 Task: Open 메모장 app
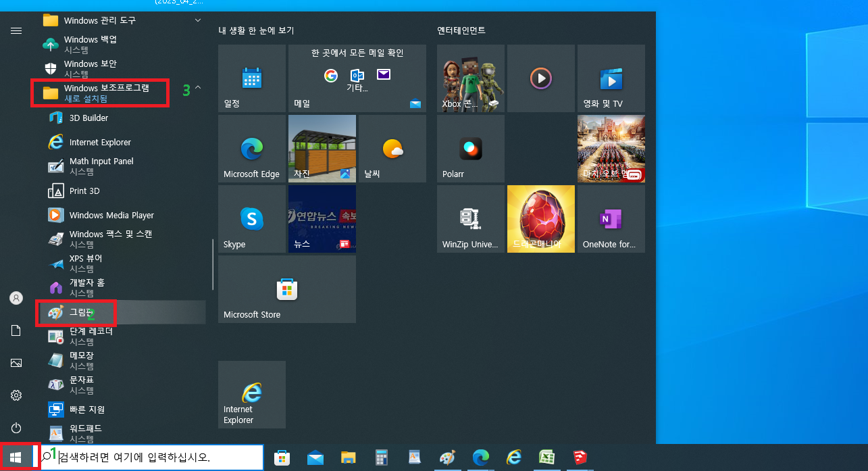point(122,361)
